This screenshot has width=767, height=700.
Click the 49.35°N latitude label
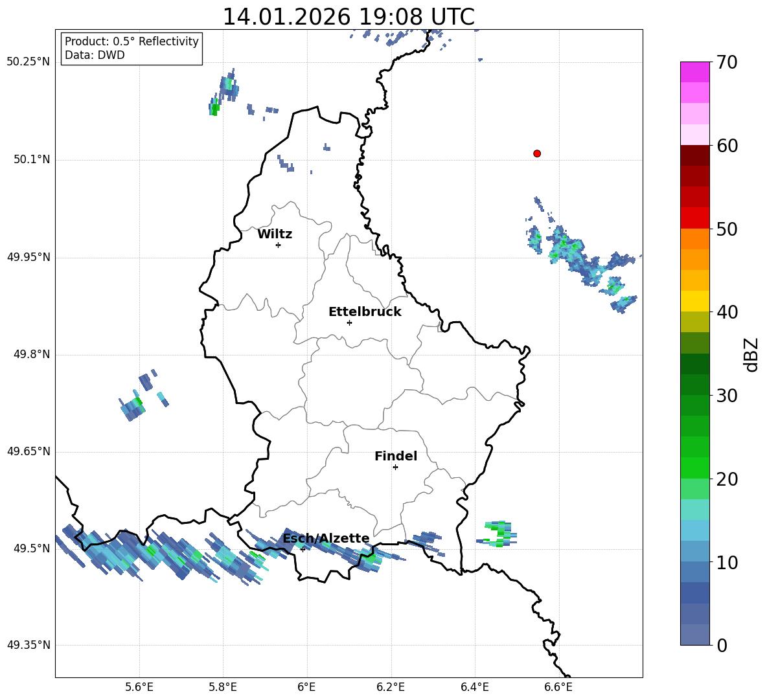(x=29, y=645)
